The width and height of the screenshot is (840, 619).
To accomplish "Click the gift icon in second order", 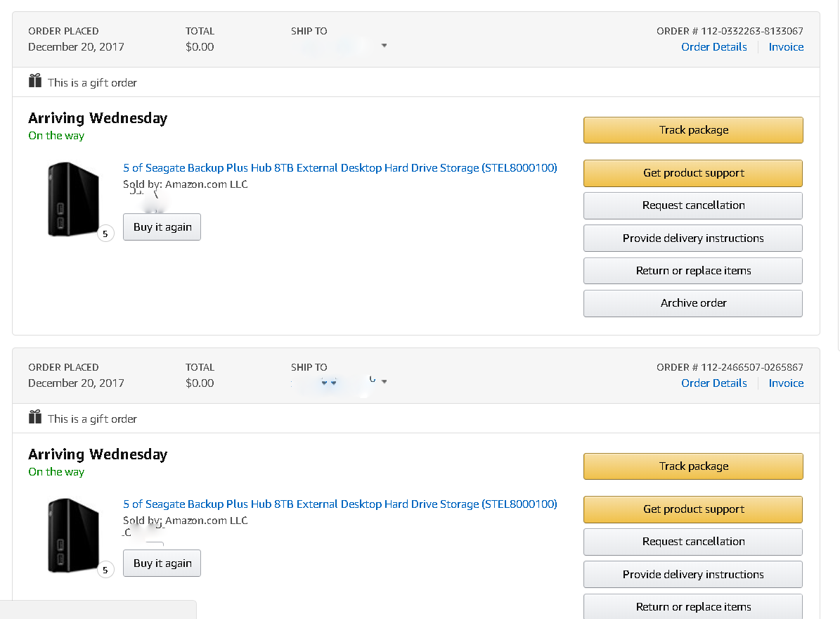I will (35, 418).
